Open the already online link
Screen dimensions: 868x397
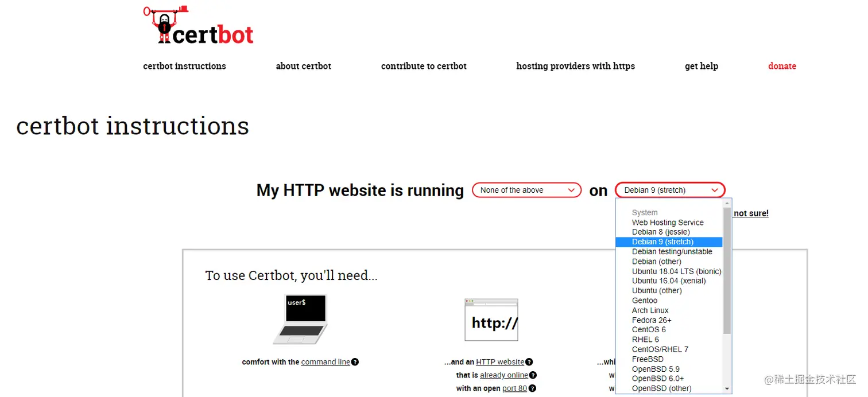pos(504,375)
